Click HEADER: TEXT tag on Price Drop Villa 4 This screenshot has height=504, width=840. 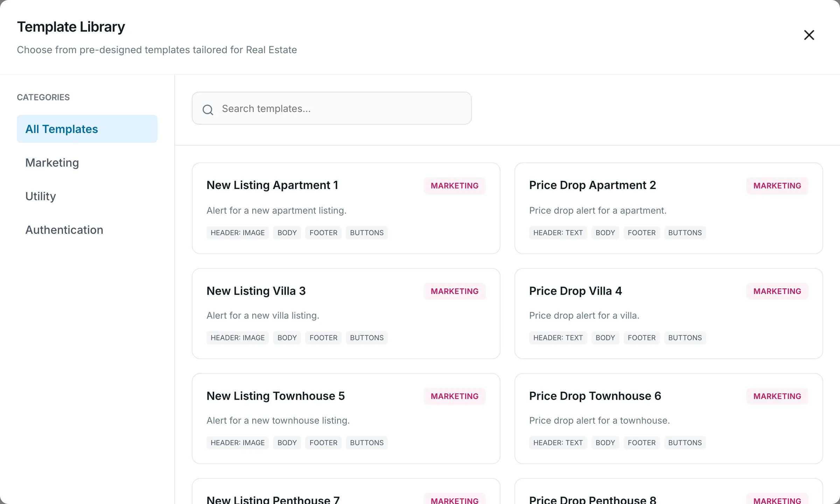point(558,338)
